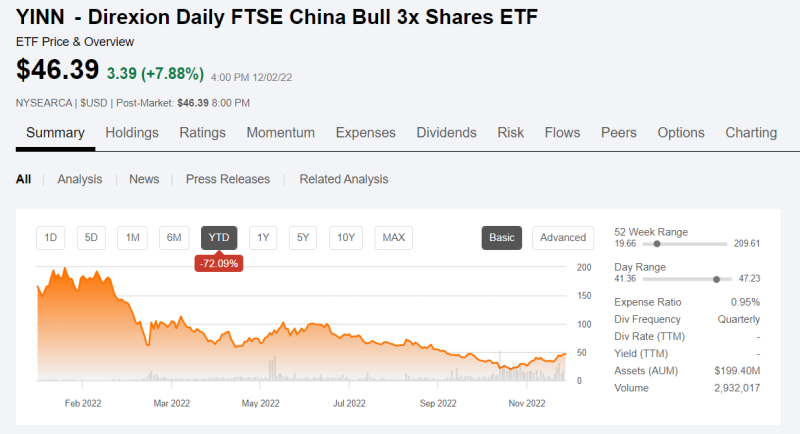
Task: Switch to Advanced chart mode
Action: (x=563, y=237)
